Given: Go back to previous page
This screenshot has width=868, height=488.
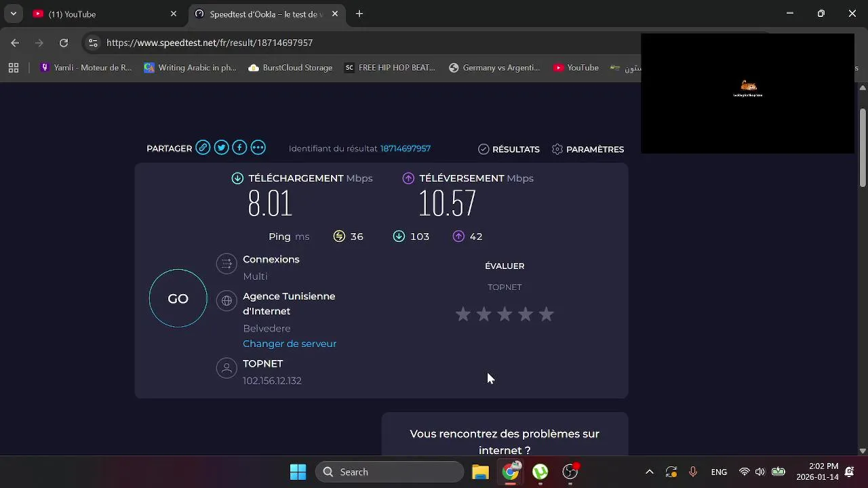Looking at the screenshot, I should coord(15,43).
